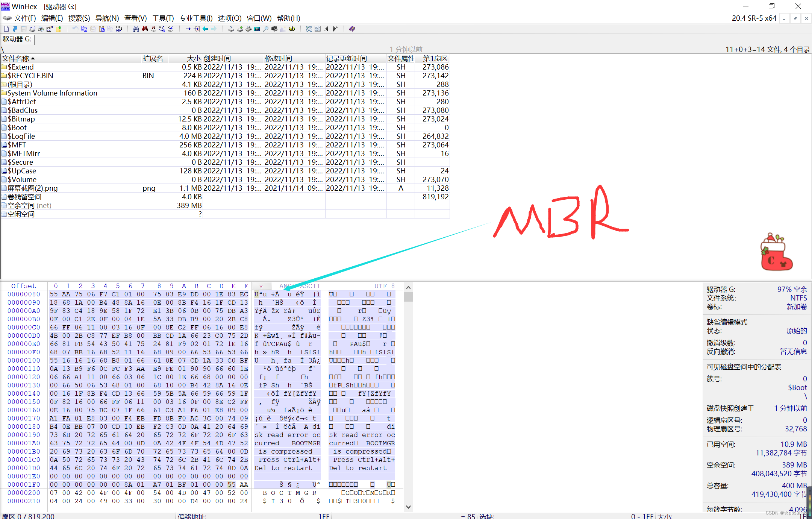Click the Go to sector icon
This screenshot has height=519, width=812.
click(x=197, y=29)
